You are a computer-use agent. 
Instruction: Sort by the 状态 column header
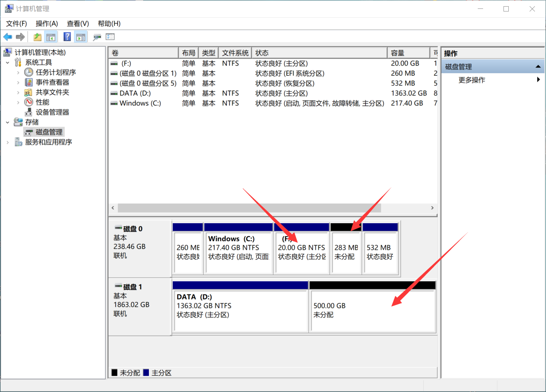pyautogui.click(x=319, y=53)
